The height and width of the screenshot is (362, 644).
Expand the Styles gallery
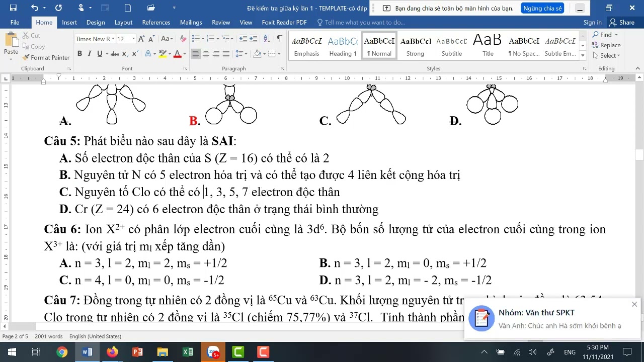click(583, 55)
